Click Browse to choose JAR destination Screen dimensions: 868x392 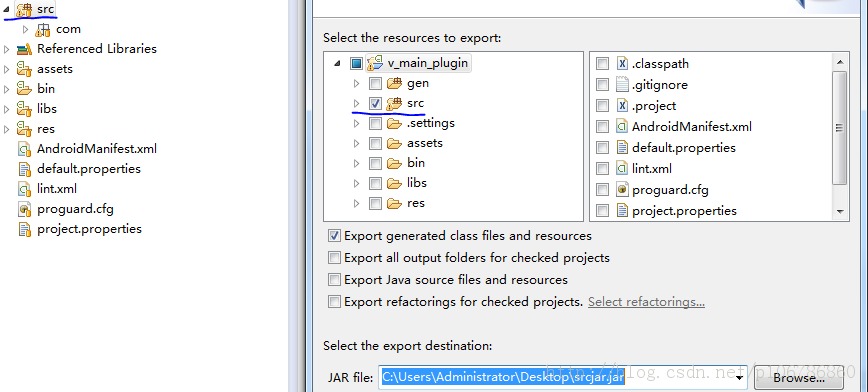click(799, 378)
